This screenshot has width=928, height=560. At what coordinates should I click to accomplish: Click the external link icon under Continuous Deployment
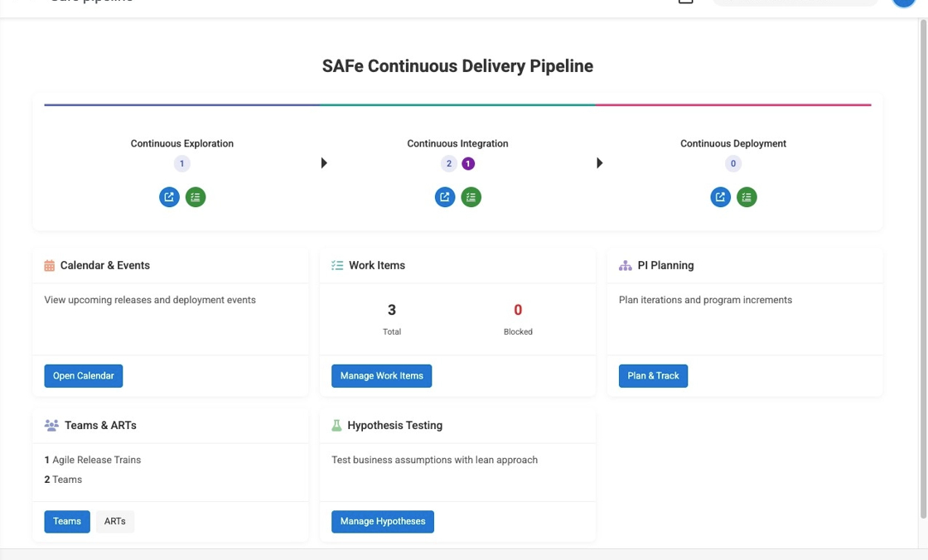click(720, 196)
